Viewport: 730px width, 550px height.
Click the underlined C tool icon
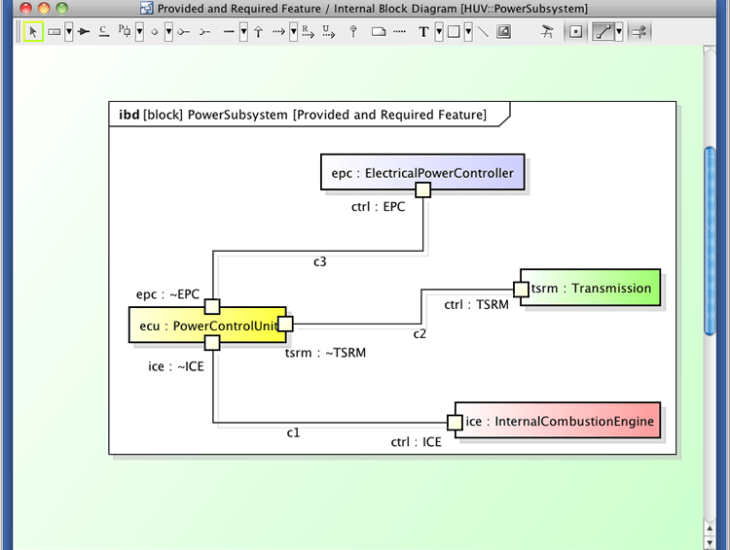(x=104, y=32)
